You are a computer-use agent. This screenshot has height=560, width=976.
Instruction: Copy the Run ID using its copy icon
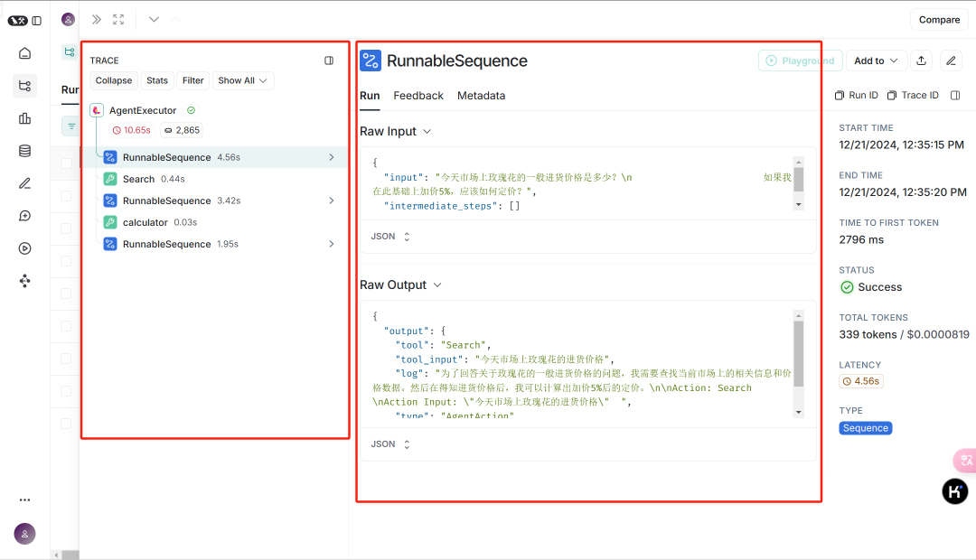pyautogui.click(x=840, y=95)
